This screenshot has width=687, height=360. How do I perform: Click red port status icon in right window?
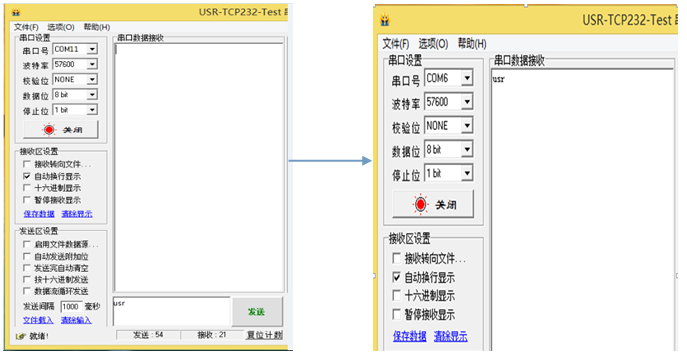click(x=420, y=204)
